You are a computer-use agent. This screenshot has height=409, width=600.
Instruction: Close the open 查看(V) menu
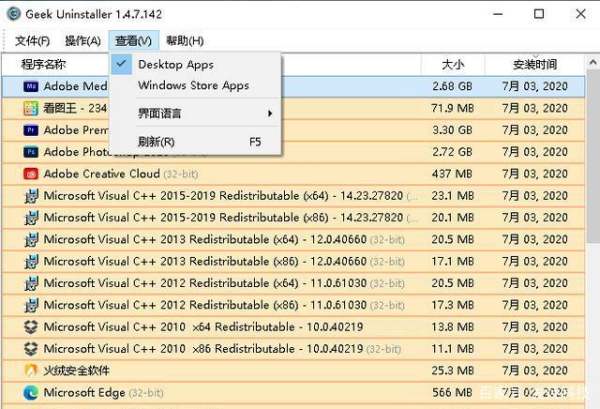pos(134,41)
